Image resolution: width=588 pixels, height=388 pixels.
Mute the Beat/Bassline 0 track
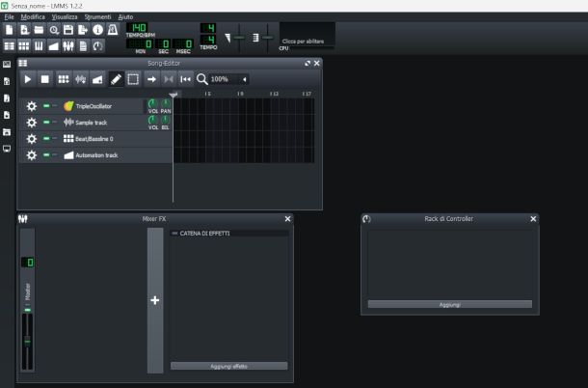[x=46, y=139]
